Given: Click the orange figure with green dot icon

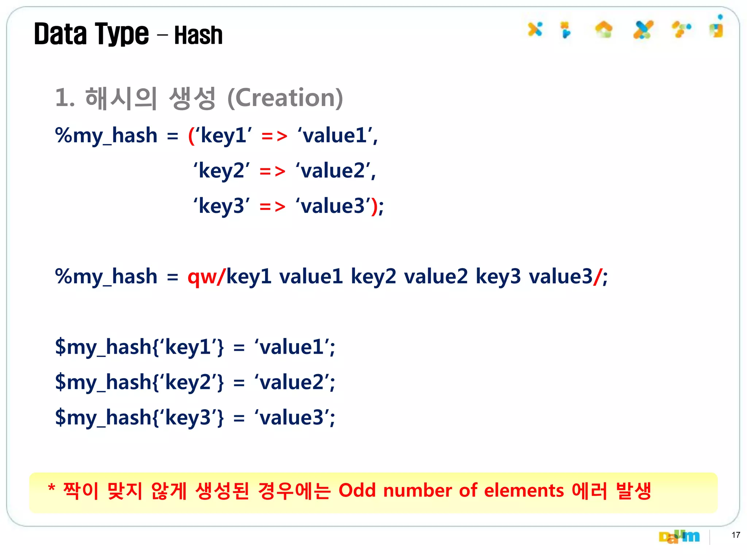Looking at the screenshot, I should pyautogui.click(x=681, y=29).
